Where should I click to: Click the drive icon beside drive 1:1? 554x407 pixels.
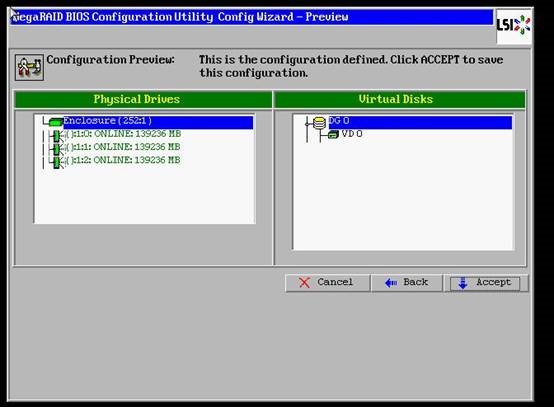57,149
